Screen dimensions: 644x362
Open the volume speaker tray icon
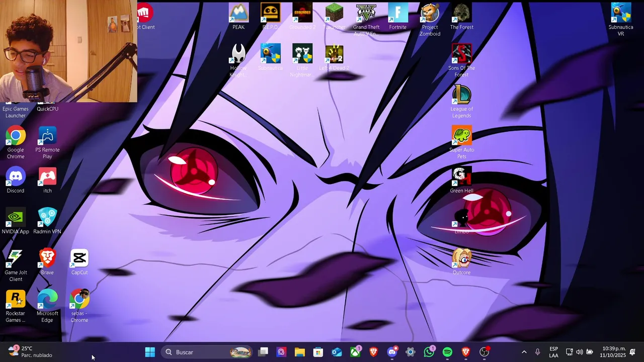(579, 352)
